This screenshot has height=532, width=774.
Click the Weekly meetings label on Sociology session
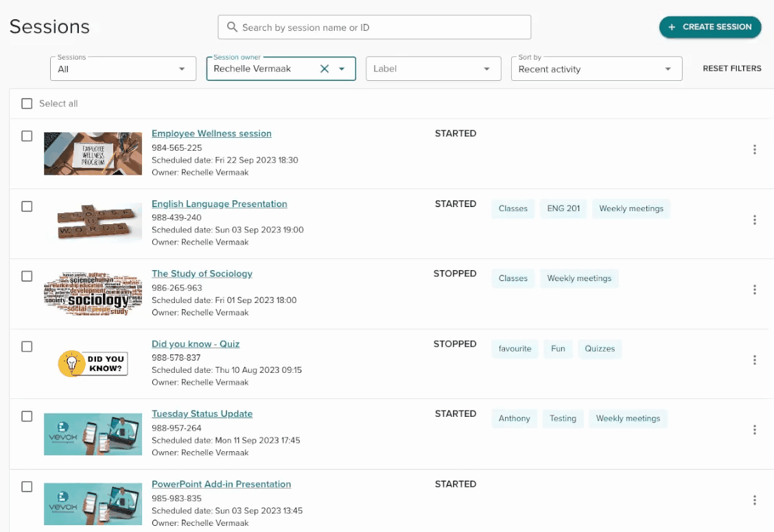pyautogui.click(x=578, y=278)
